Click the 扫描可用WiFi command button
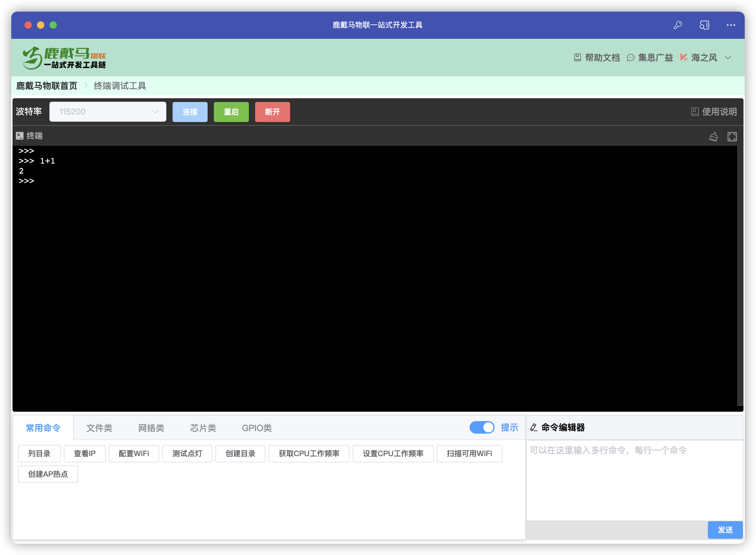The image size is (756, 555). 469,454
